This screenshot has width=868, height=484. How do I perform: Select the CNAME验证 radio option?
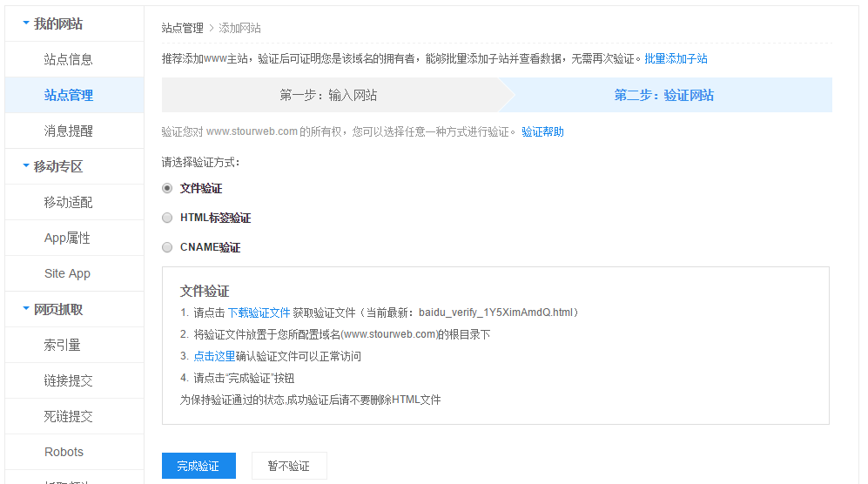coord(167,247)
